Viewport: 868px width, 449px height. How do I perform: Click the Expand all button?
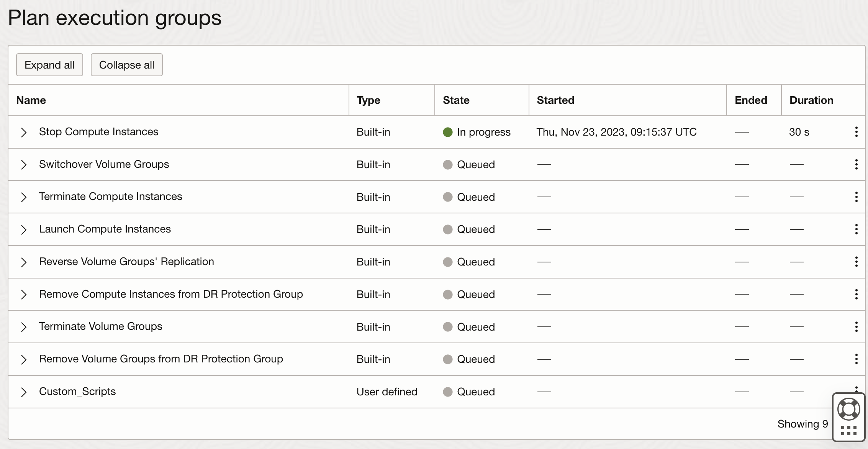click(x=49, y=65)
